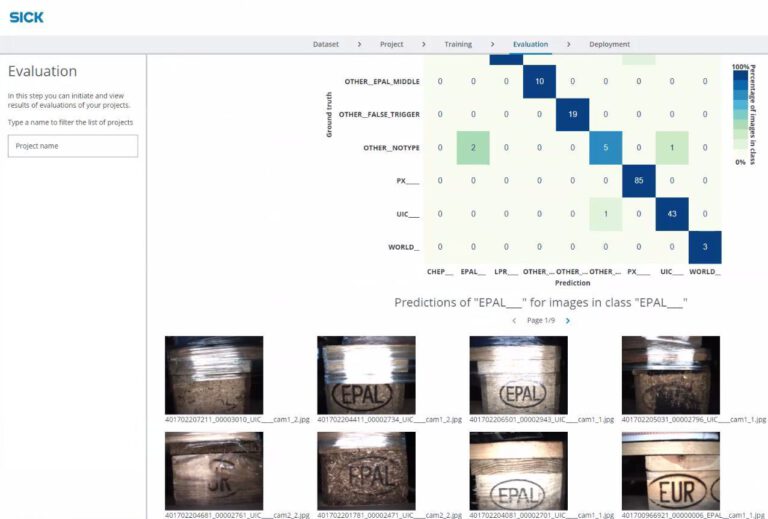768x519 pixels.
Task: Switch to the Project step
Action: (x=392, y=44)
